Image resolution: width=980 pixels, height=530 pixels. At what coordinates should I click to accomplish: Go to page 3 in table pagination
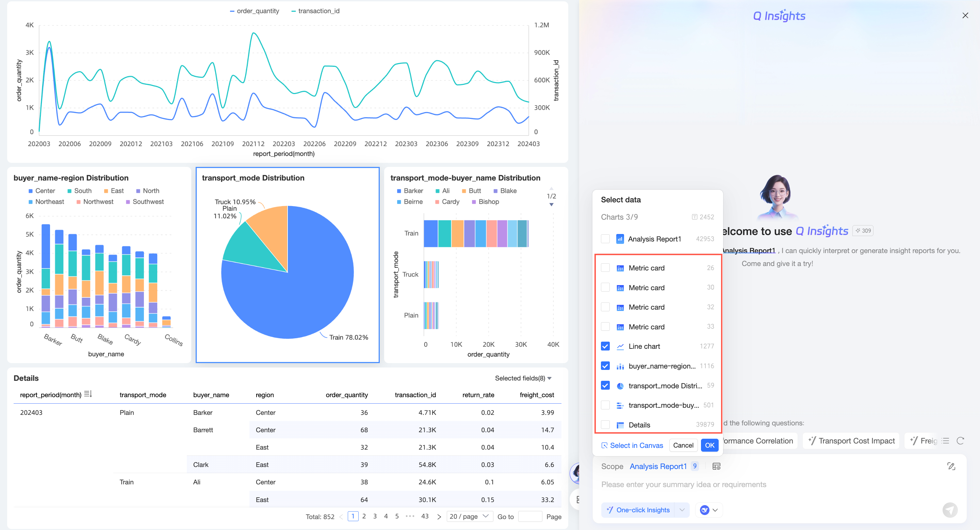pyautogui.click(x=375, y=516)
